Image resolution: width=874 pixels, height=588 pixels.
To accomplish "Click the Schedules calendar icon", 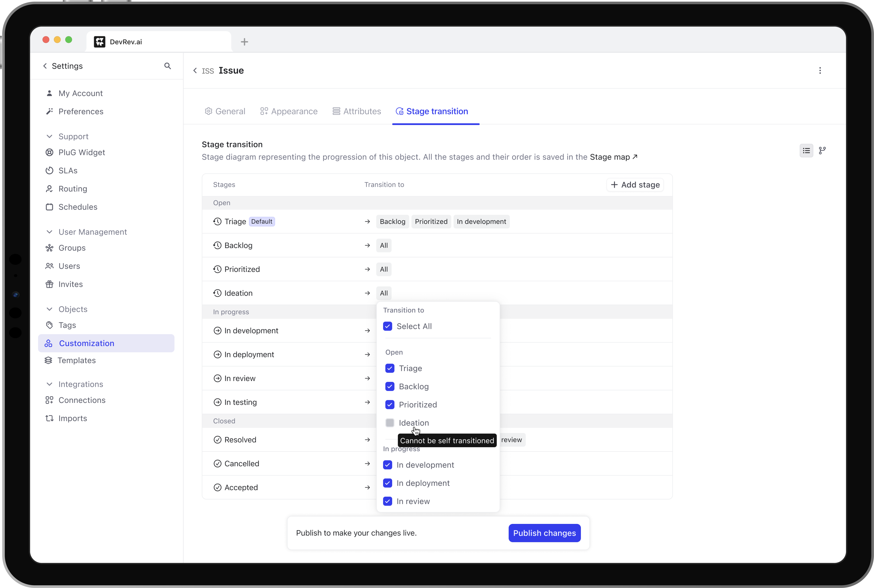I will pyautogui.click(x=49, y=207).
